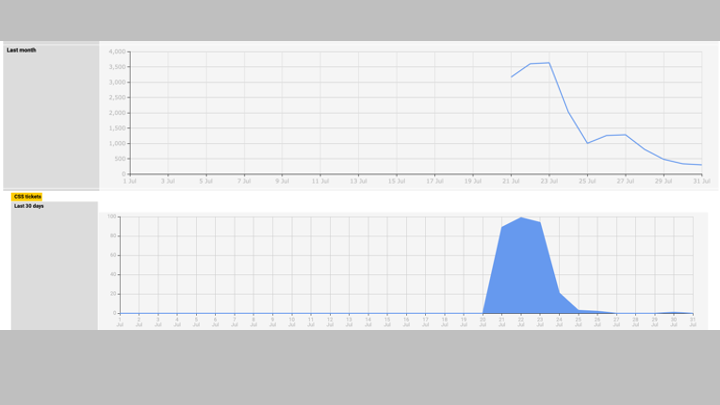Viewport: 720px width, 405px height.
Task: Click 9 Jul on the Last month chart axis
Action: pos(282,181)
